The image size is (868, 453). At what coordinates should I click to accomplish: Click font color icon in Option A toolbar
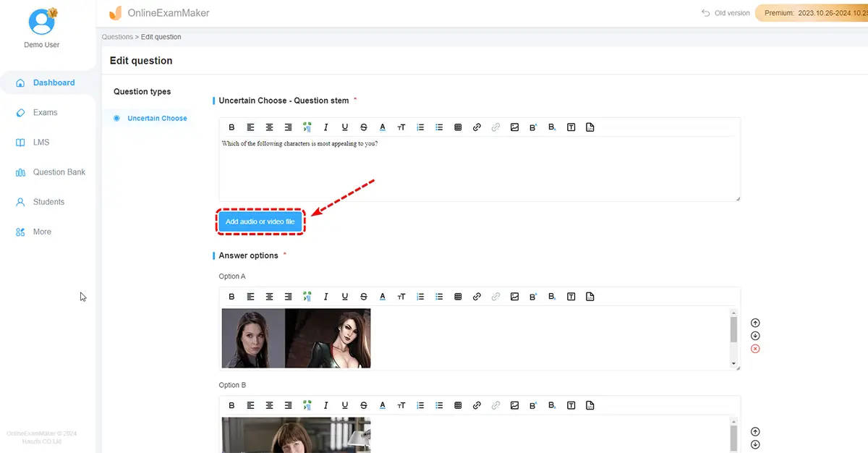383,297
